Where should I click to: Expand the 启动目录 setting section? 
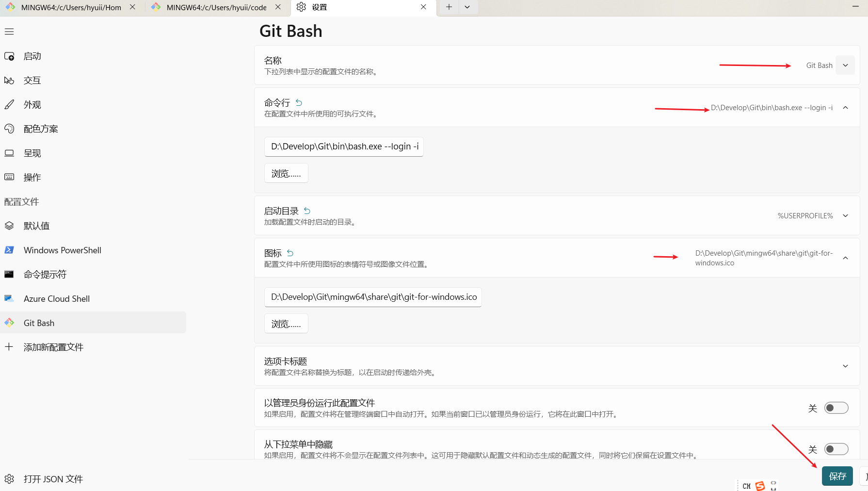845,216
